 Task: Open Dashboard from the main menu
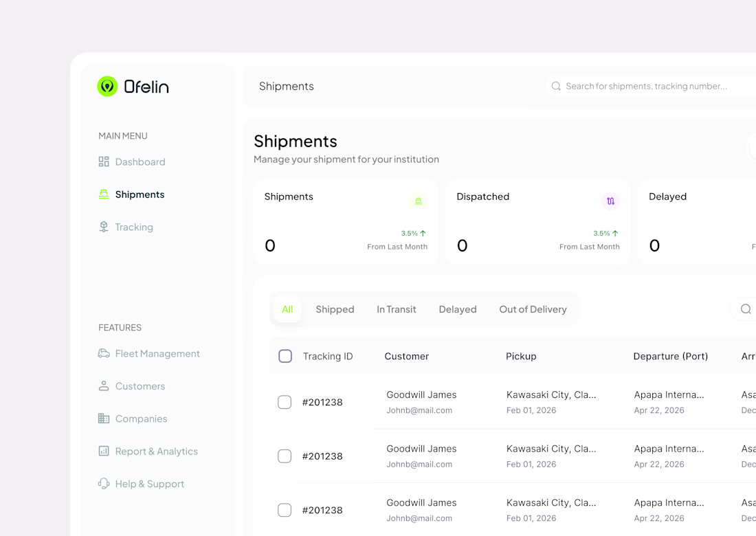tap(132, 162)
